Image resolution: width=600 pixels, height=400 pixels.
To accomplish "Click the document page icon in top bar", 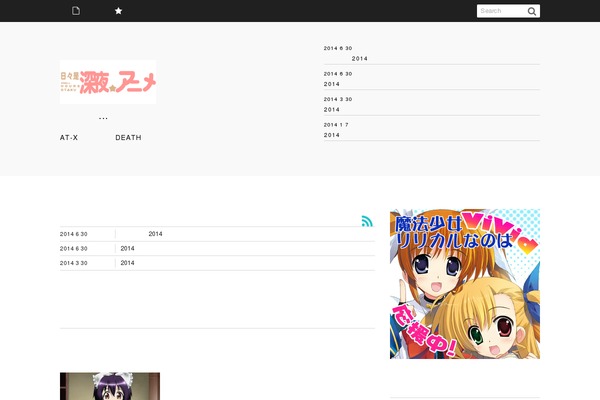I will coord(76,11).
